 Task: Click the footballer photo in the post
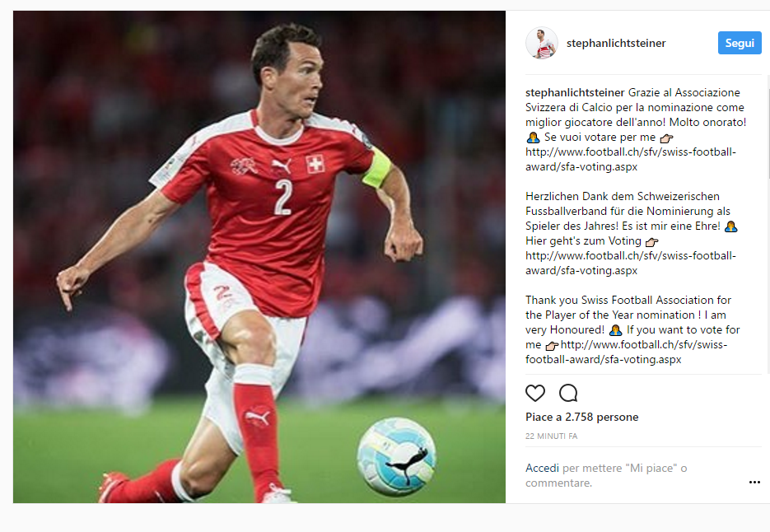[259, 257]
